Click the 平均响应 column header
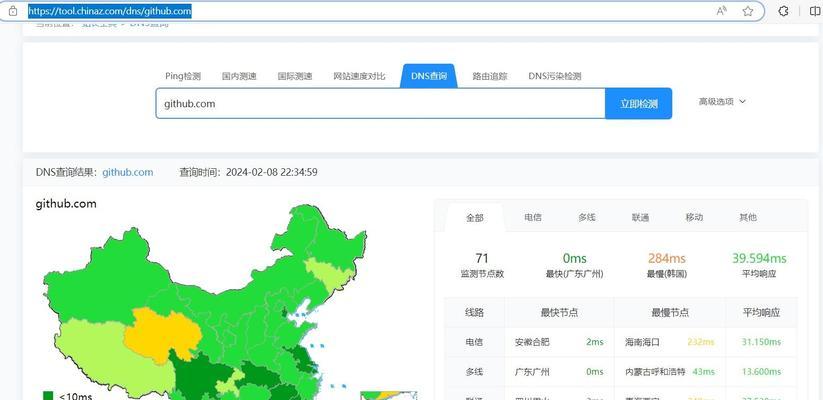 pos(761,312)
